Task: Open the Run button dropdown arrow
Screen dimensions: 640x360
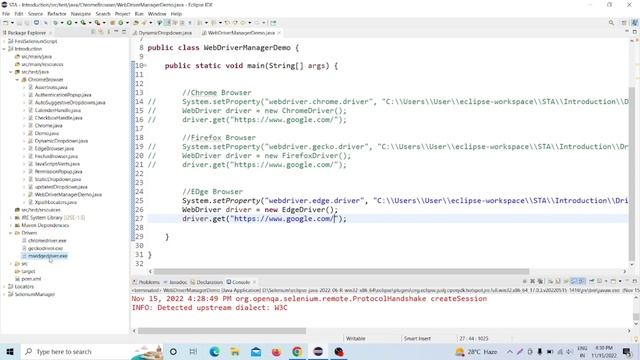Action: (x=76, y=23)
